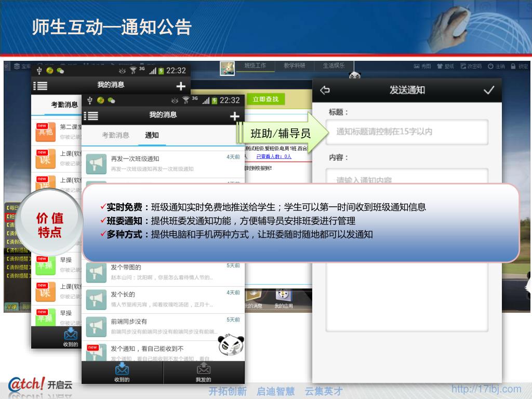Click the green 立即查找 button
532x399 pixels.
tap(265, 99)
